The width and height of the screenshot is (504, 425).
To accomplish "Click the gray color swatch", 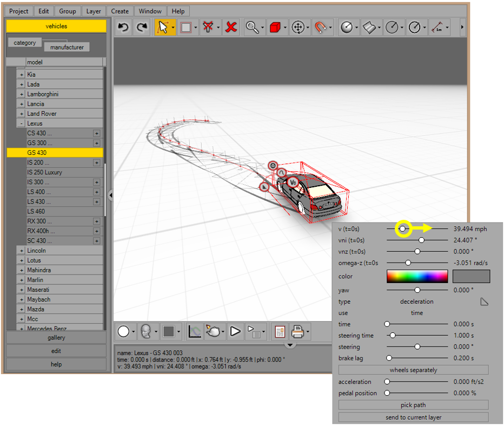I will 471,276.
